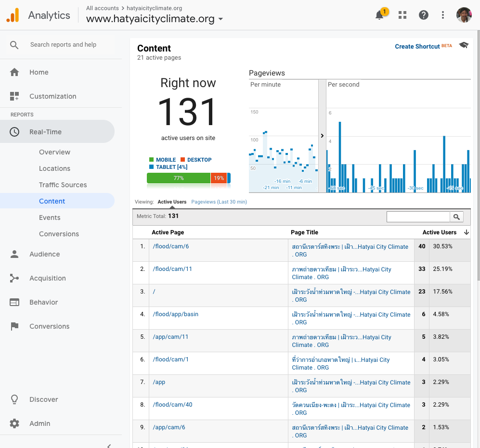Click the Admin gear icon
Viewport: 480px width, 448px height.
[x=14, y=423]
